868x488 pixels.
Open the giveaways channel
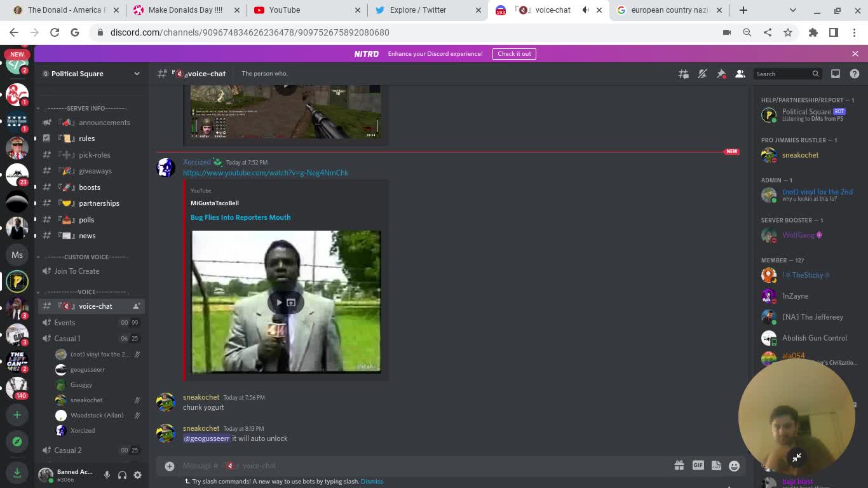(92, 171)
